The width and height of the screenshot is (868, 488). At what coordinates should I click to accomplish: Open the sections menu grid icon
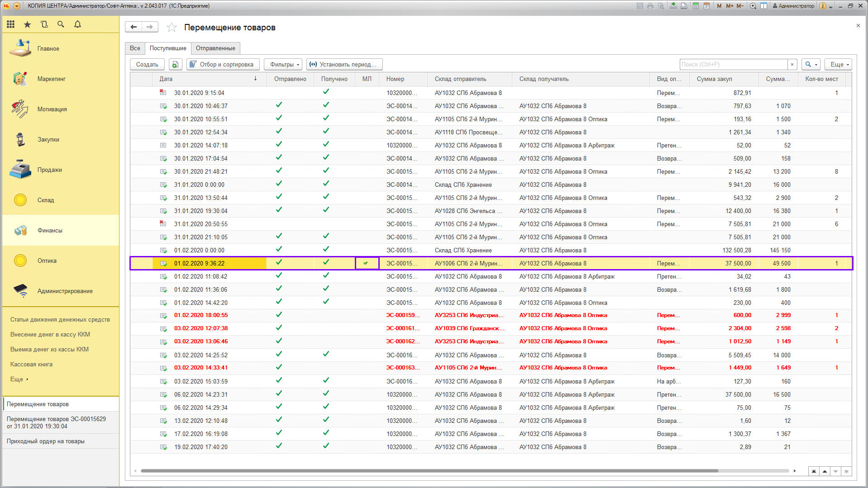coord(11,24)
